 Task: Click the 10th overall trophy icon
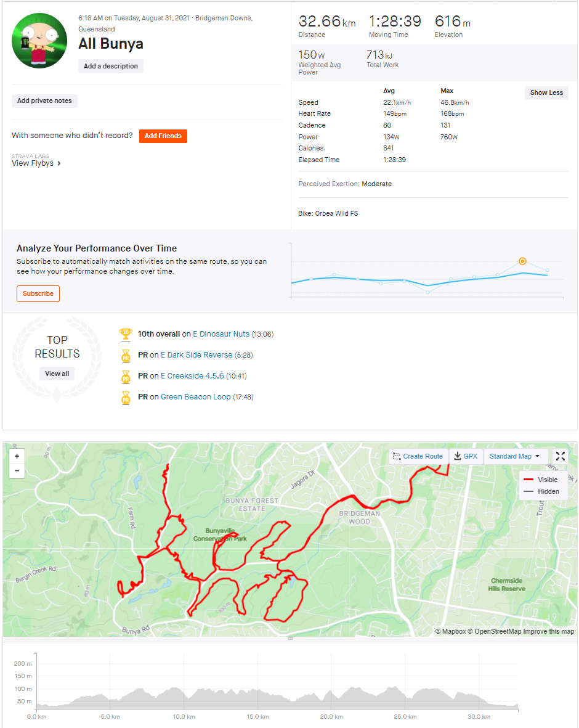point(126,334)
